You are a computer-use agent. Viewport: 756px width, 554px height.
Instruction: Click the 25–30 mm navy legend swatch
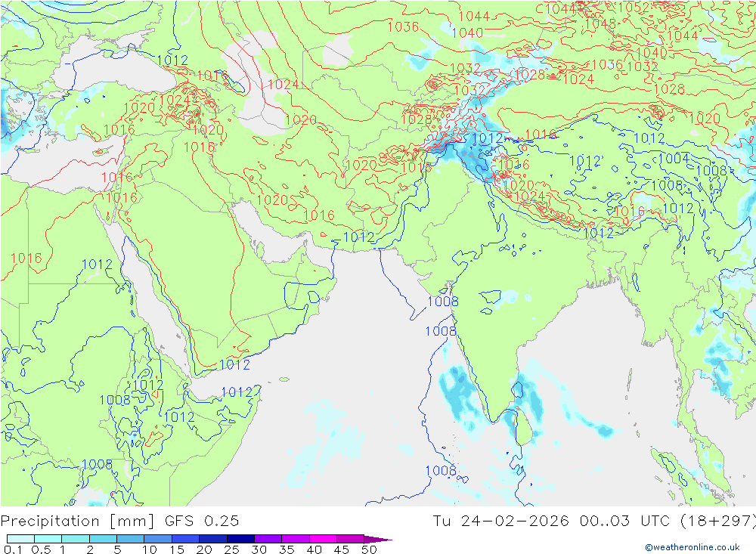240,539
